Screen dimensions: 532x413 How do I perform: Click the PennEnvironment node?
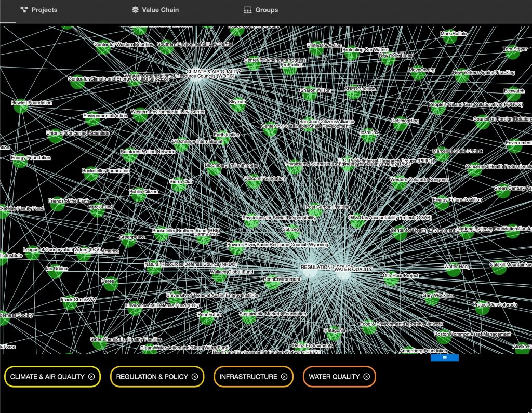[272, 283]
